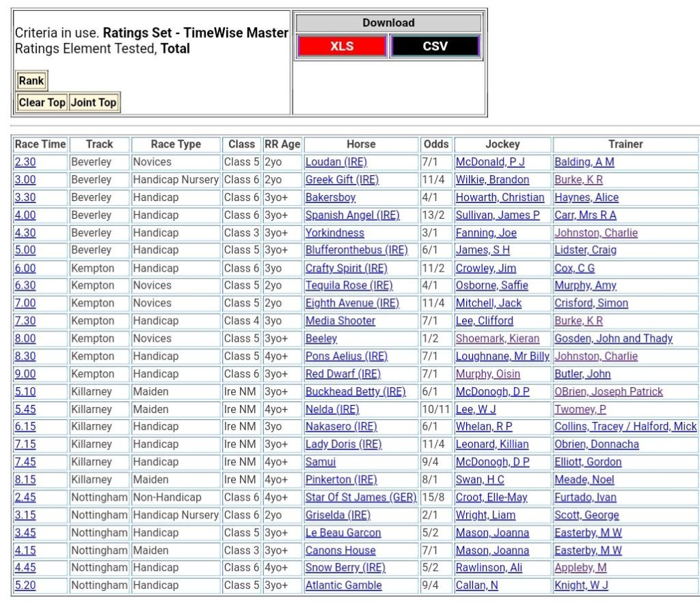This screenshot has width=700, height=606.
Task: Open trainer Gosden, John and Thady
Action: coord(613,339)
